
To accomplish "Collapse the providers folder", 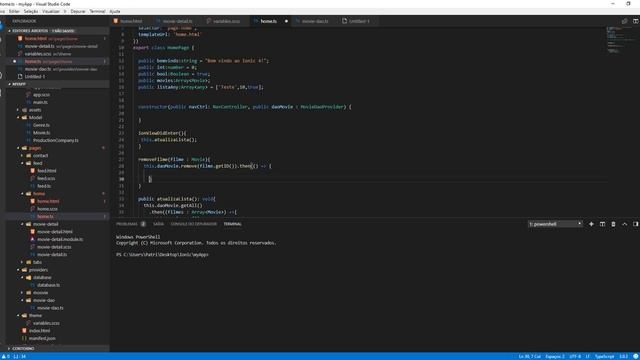I will pyautogui.click(x=18, y=270).
